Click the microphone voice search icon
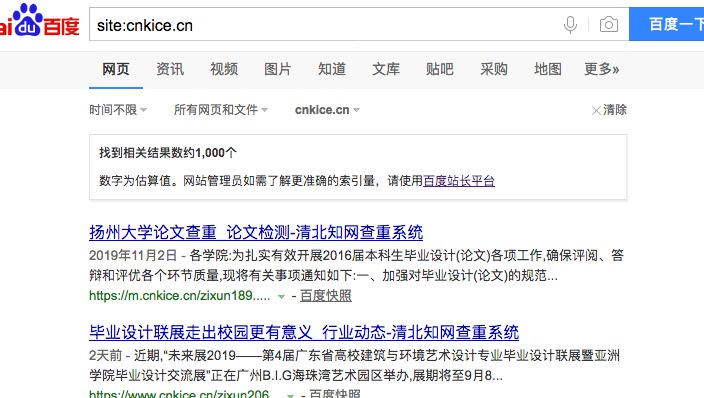This screenshot has height=398, width=704. pos(570,24)
